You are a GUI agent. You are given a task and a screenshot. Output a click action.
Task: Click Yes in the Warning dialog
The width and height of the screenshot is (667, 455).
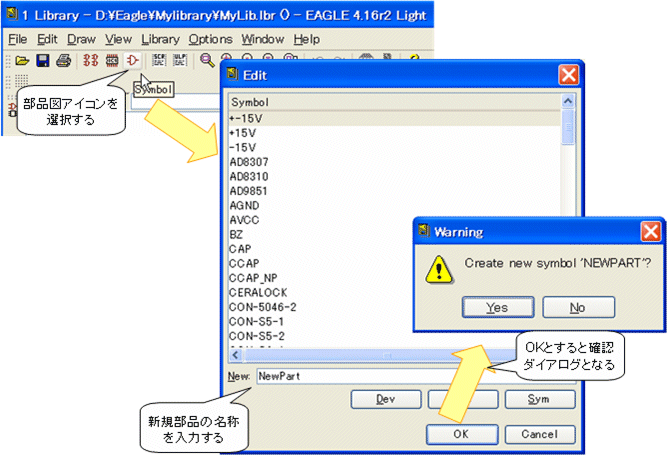pos(498,307)
